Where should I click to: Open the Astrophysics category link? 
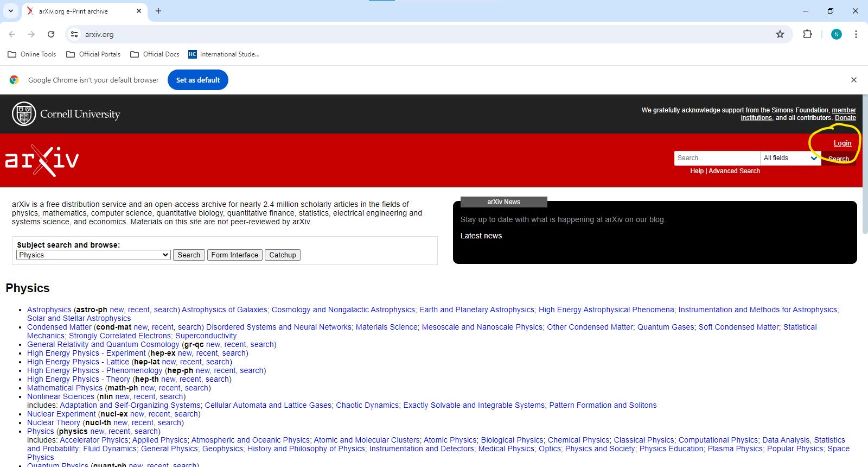49,310
